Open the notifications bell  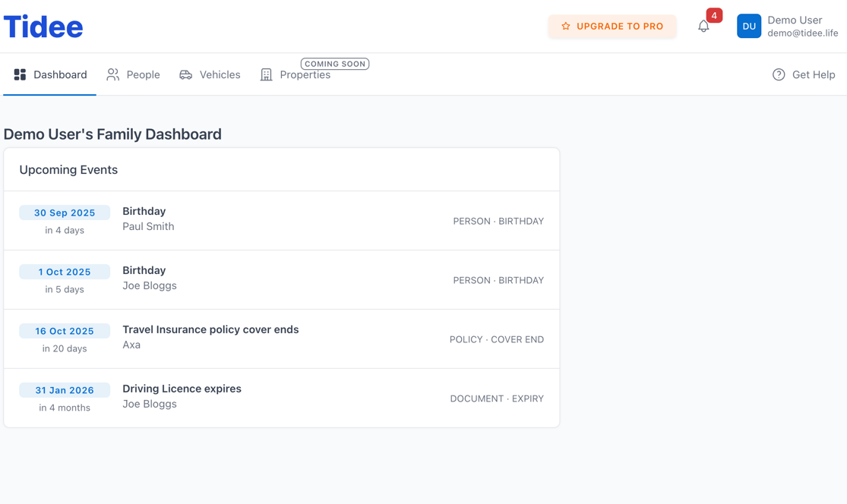pyautogui.click(x=703, y=27)
